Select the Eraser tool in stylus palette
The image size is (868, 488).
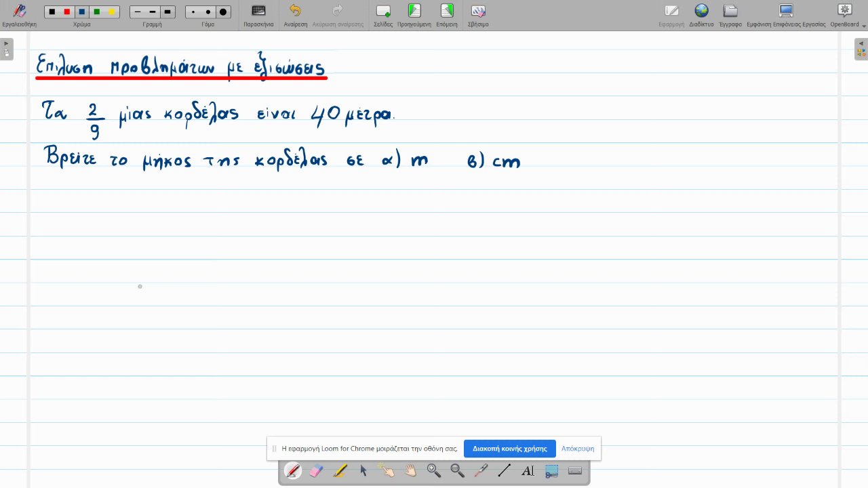coord(317,470)
